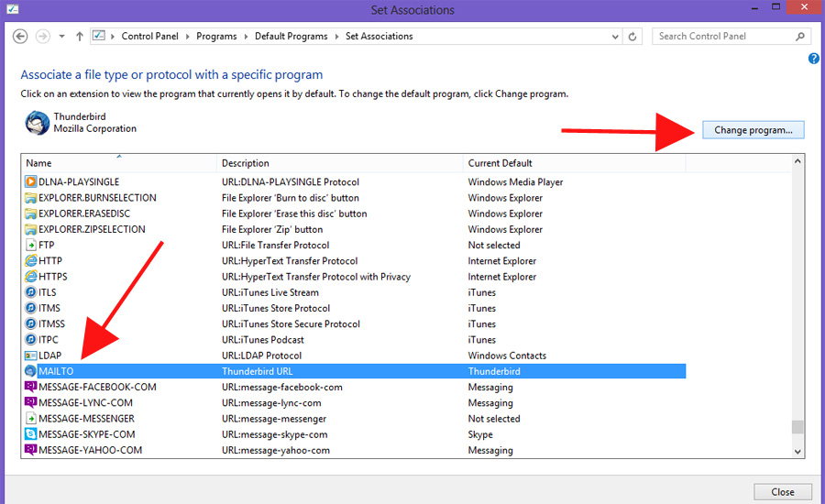Click the iTunes icon beside ITMS
This screenshot has height=504, width=825.
pyautogui.click(x=30, y=308)
